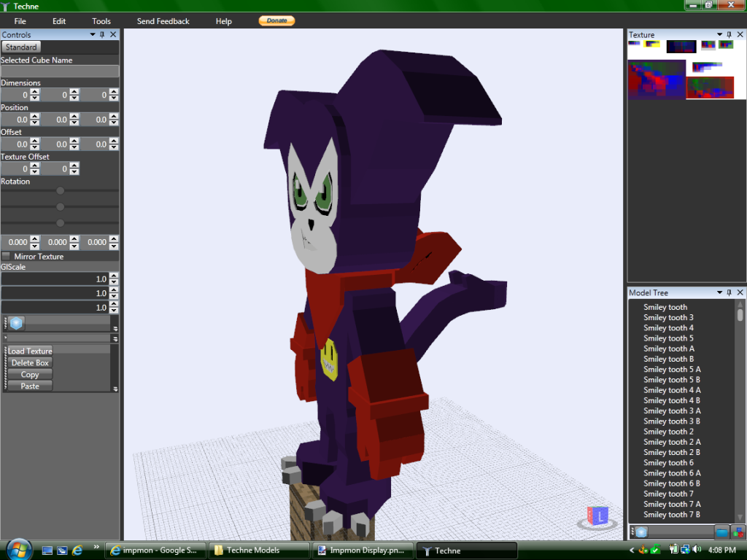
Task: Open the Controls panel options dropdown
Action: coord(93,35)
